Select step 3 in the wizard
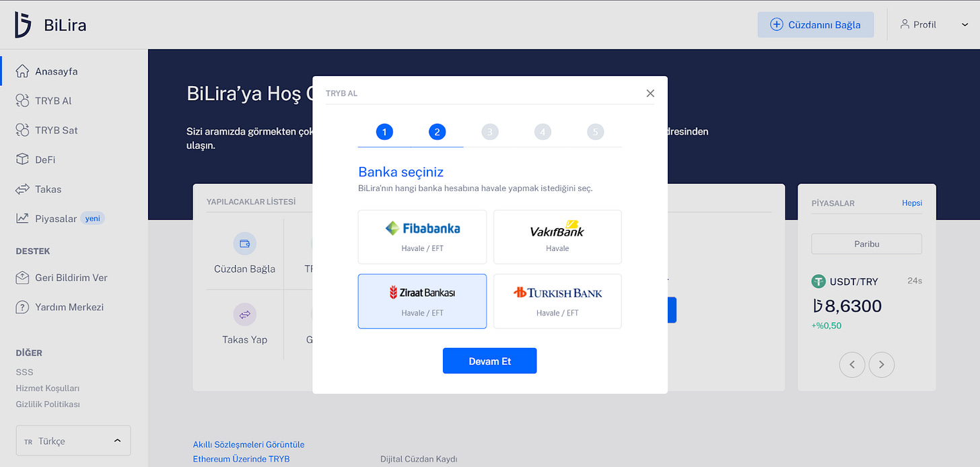 [x=490, y=132]
